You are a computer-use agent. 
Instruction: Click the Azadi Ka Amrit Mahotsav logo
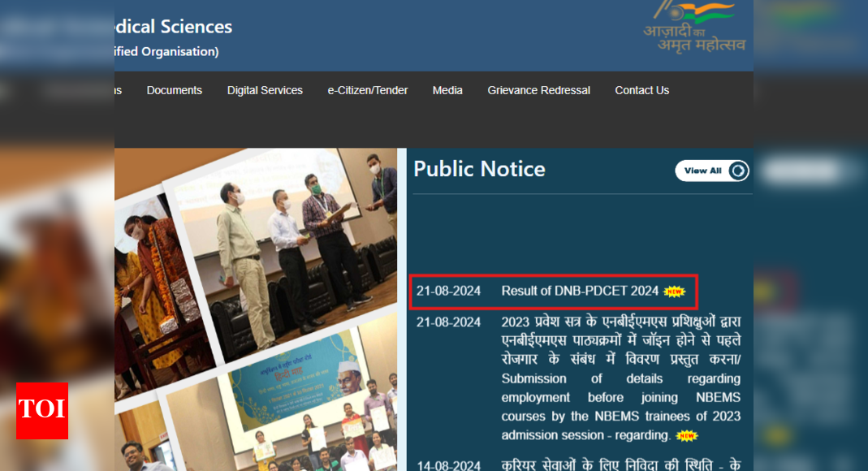click(694, 26)
